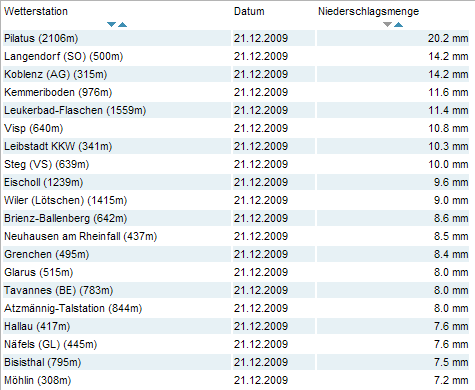Select Neuhausen am Rheinfall (437m)
Viewport: 475px width, 390px height.
[x=80, y=236]
